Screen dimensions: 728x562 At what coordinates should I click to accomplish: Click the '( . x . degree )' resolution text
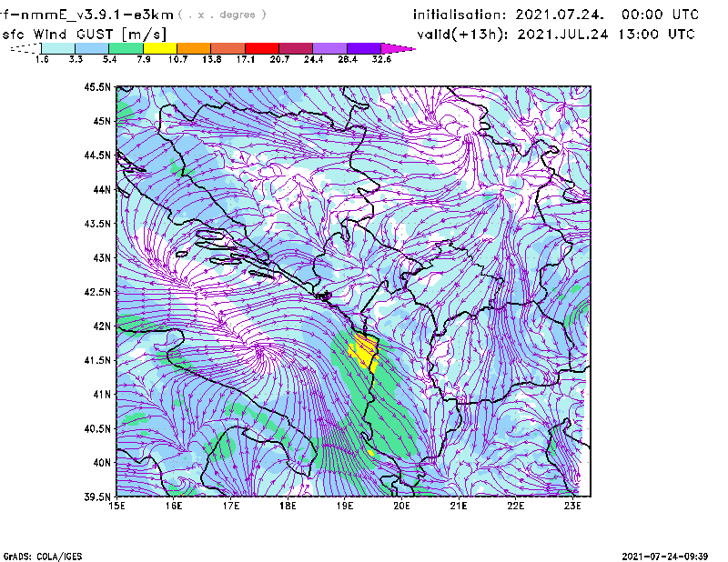[x=222, y=15]
